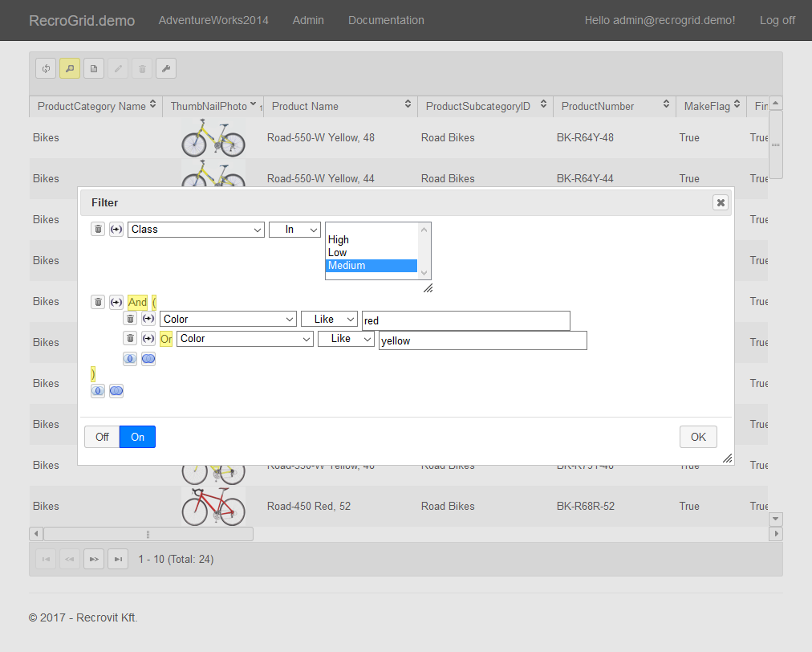Click the yellow closing parenthesis

click(93, 373)
